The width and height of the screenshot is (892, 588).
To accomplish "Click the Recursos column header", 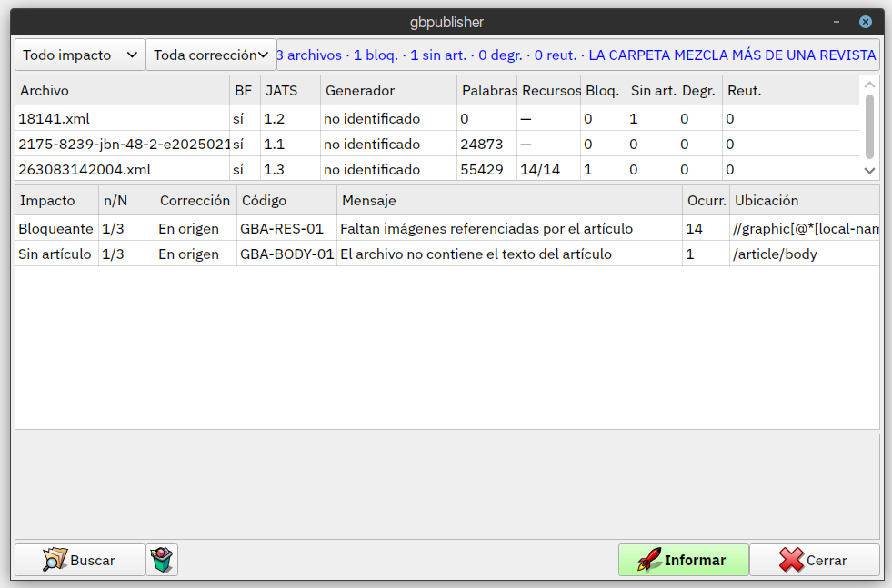I will click(549, 90).
